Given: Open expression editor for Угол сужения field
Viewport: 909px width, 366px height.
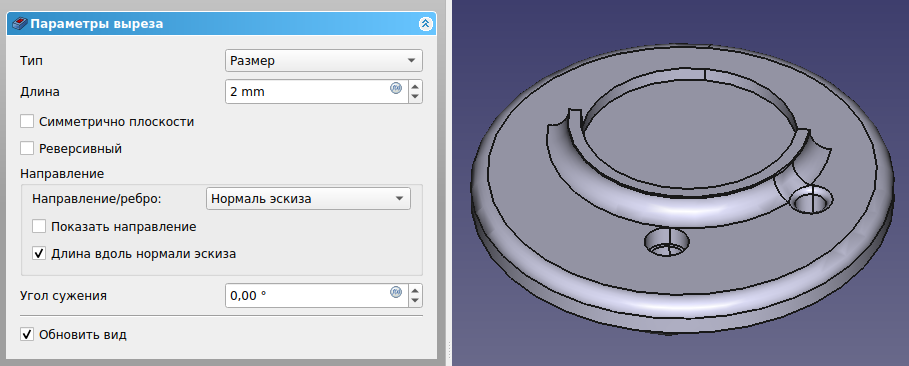Looking at the screenshot, I should 396,292.
